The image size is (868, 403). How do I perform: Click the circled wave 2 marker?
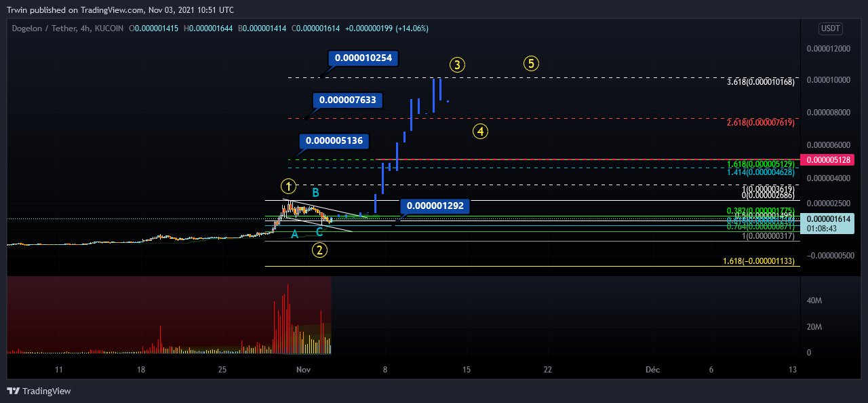319,250
